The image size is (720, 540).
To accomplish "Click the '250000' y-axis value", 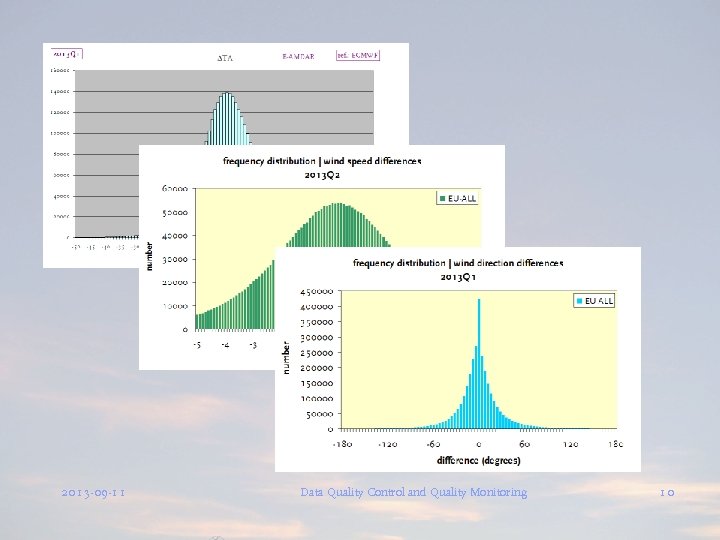I will click(x=316, y=353).
